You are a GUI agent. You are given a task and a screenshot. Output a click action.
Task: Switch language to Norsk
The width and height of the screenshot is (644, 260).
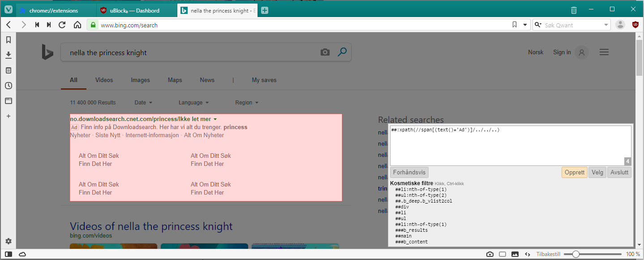[536, 52]
